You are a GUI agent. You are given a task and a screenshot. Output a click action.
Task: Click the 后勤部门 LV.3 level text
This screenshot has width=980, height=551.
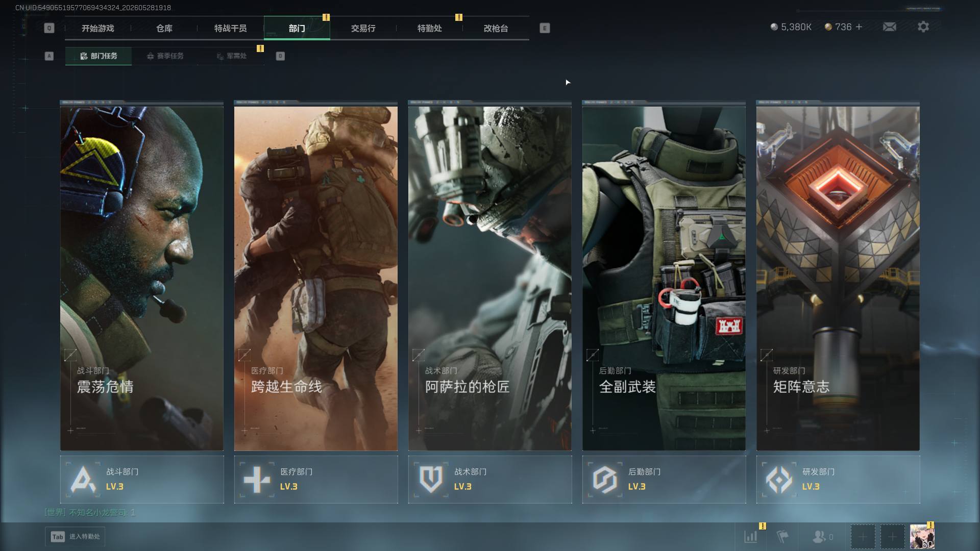point(637,487)
